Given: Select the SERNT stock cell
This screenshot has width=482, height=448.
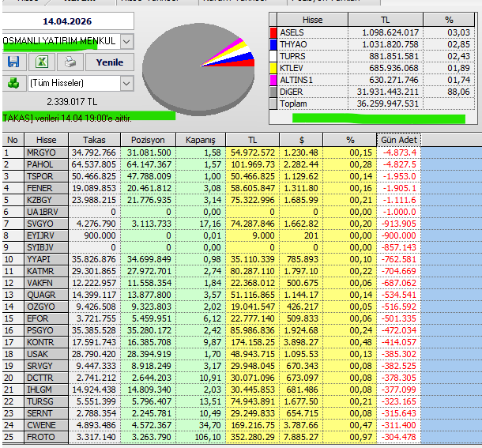Looking at the screenshot, I should (46, 413).
